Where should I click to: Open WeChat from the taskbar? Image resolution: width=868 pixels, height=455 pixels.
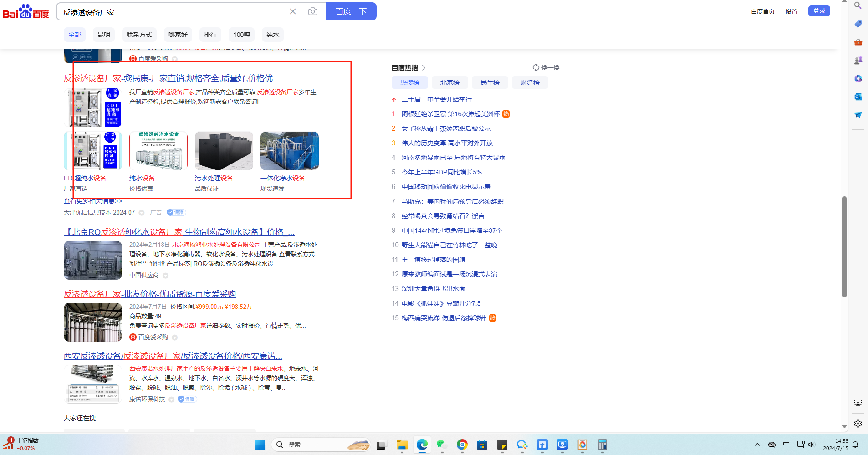(x=441, y=445)
